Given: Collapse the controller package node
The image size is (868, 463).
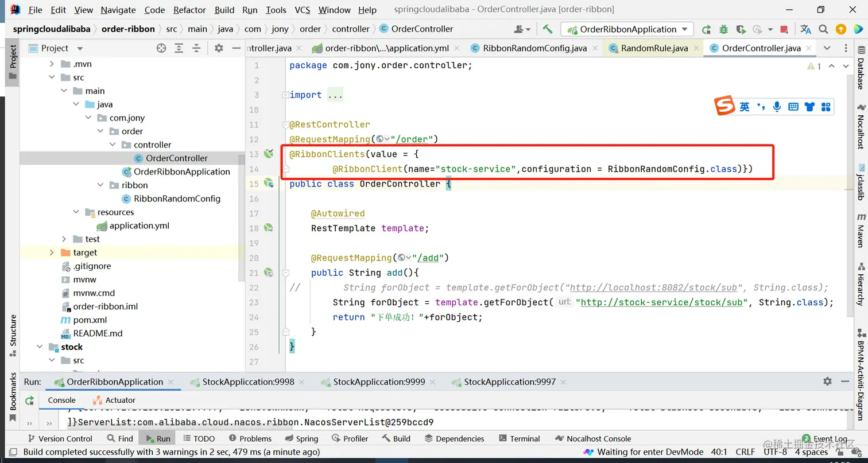Looking at the screenshot, I should [113, 145].
